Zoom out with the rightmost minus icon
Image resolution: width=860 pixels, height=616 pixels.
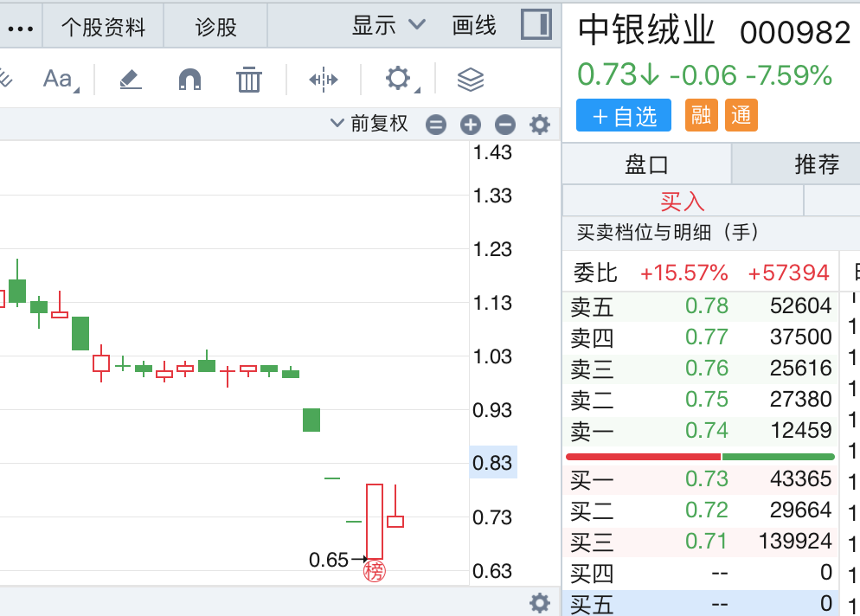505,125
